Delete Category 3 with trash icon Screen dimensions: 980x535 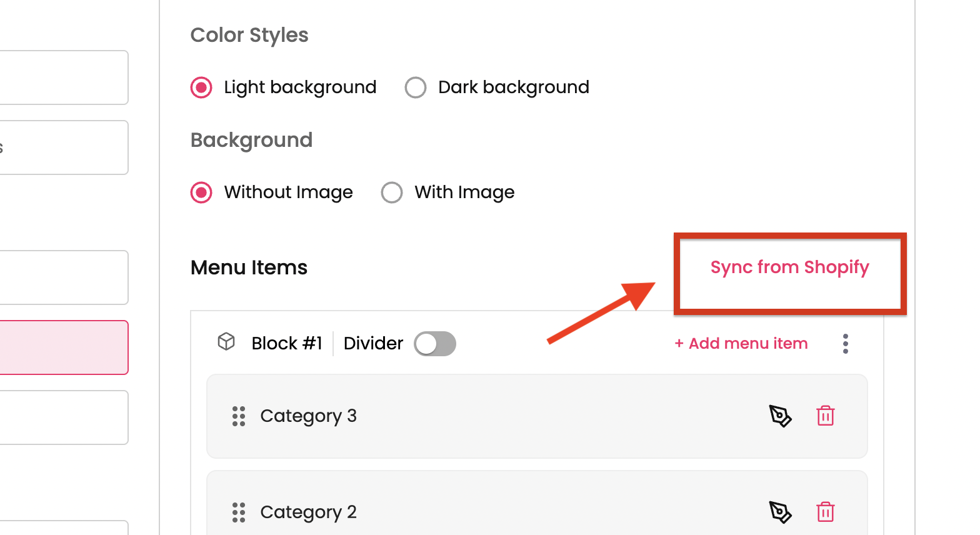click(826, 416)
